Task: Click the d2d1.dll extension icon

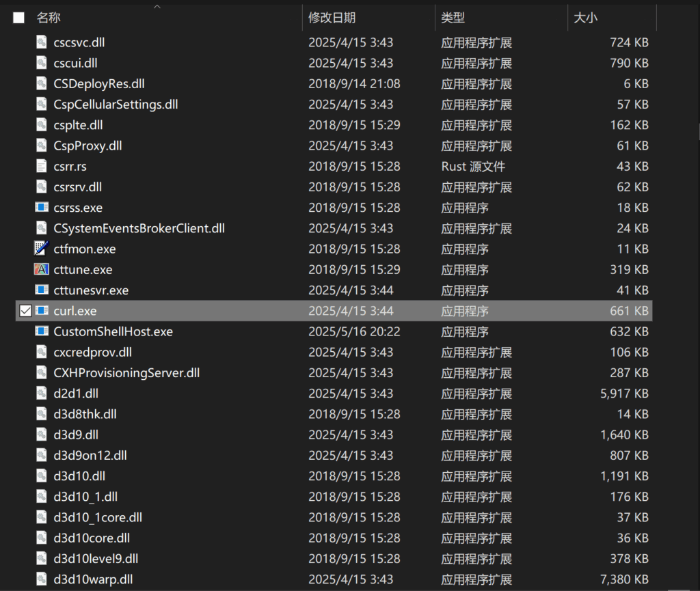Action: (41, 394)
